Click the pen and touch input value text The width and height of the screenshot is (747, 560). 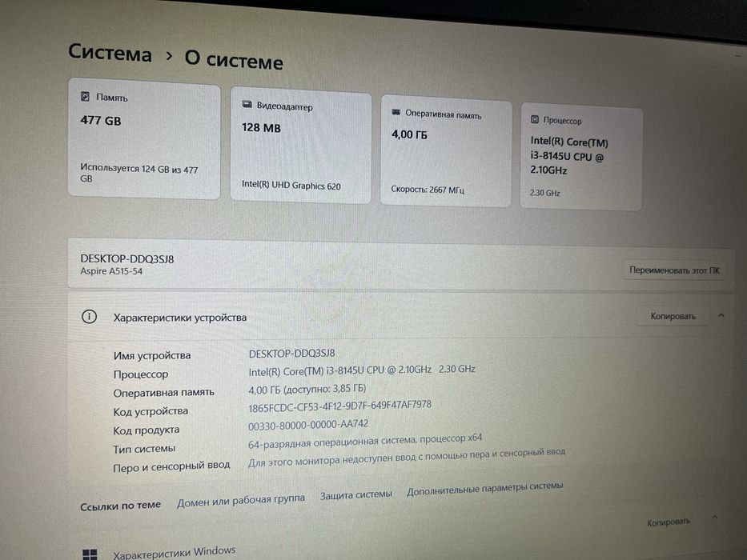[407, 457]
